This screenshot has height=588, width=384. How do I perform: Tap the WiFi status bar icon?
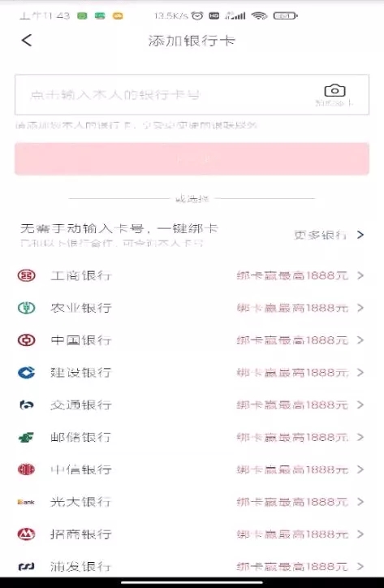(x=259, y=15)
